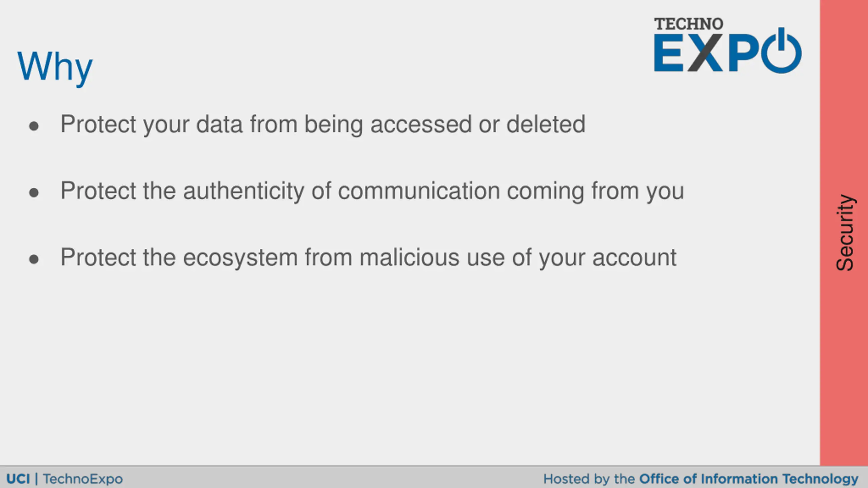Click the word TECHNO in the logo
Screen dimensions: 868x488
(689, 24)
